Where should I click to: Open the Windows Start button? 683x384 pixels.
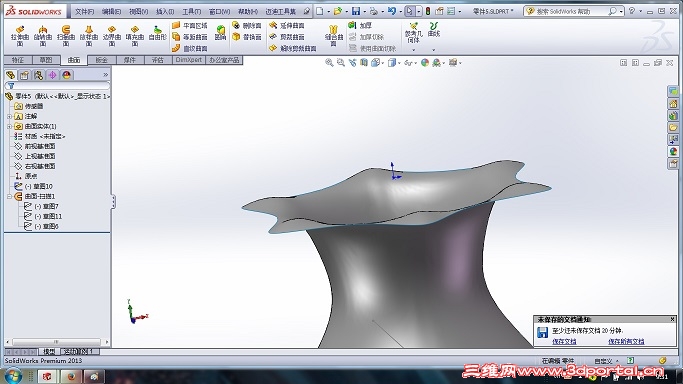point(12,376)
